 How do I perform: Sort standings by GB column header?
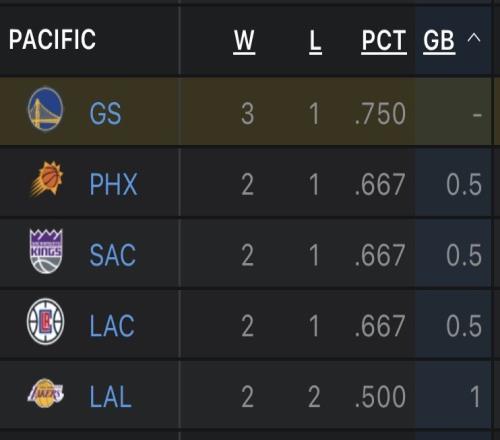(439, 42)
